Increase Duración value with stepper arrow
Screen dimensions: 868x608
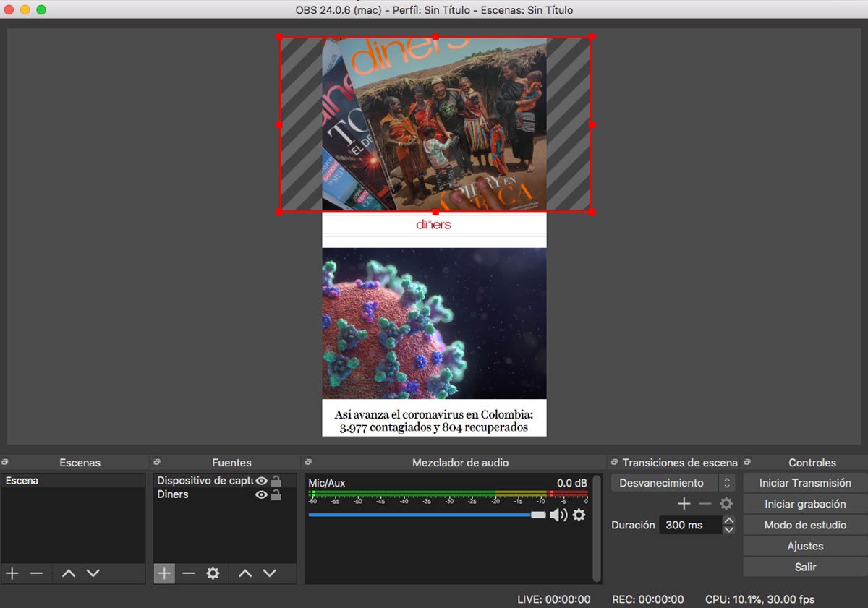coord(728,521)
